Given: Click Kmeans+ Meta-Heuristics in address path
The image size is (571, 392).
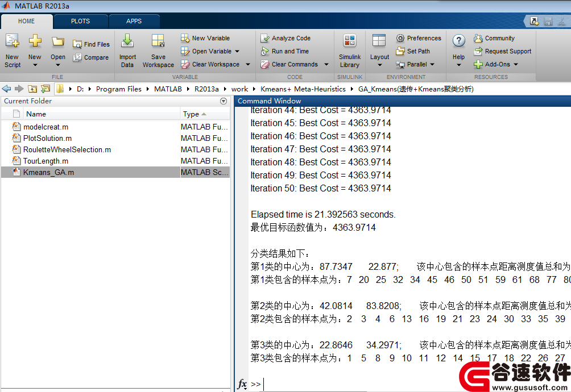Looking at the screenshot, I should coord(303,89).
